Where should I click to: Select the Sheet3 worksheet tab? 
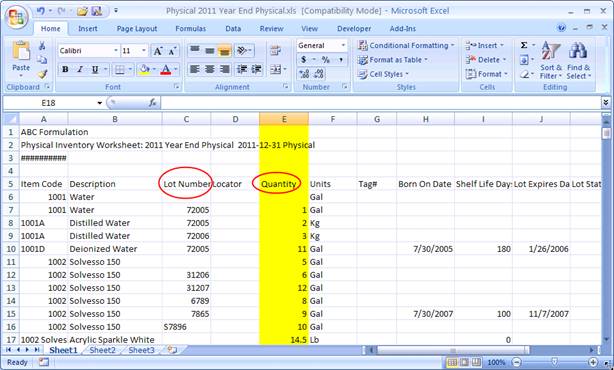141,350
